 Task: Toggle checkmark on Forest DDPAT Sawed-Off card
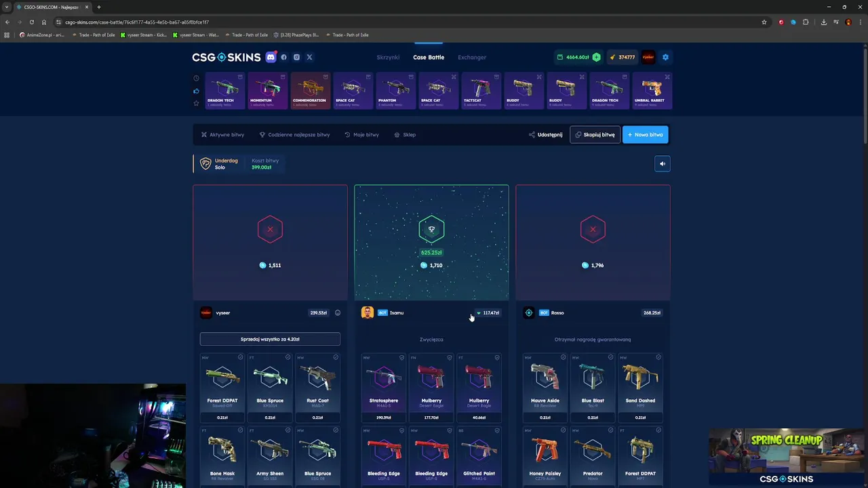pos(240,357)
